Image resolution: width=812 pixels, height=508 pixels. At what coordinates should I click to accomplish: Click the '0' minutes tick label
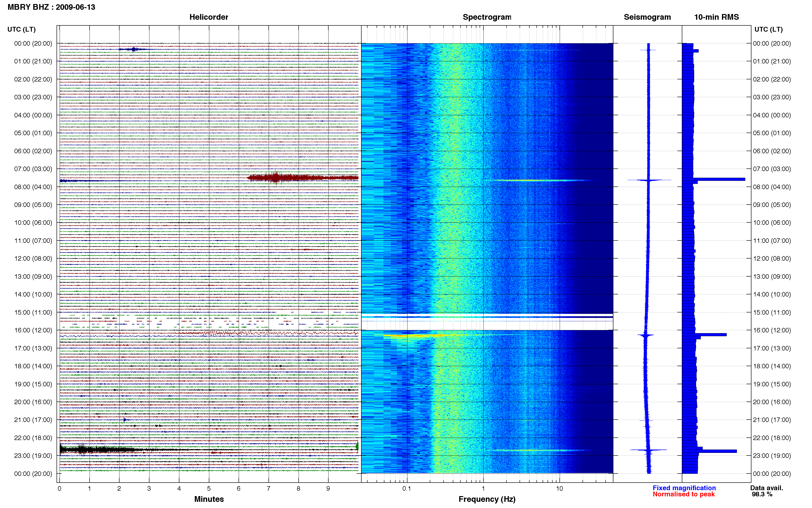pos(59,489)
